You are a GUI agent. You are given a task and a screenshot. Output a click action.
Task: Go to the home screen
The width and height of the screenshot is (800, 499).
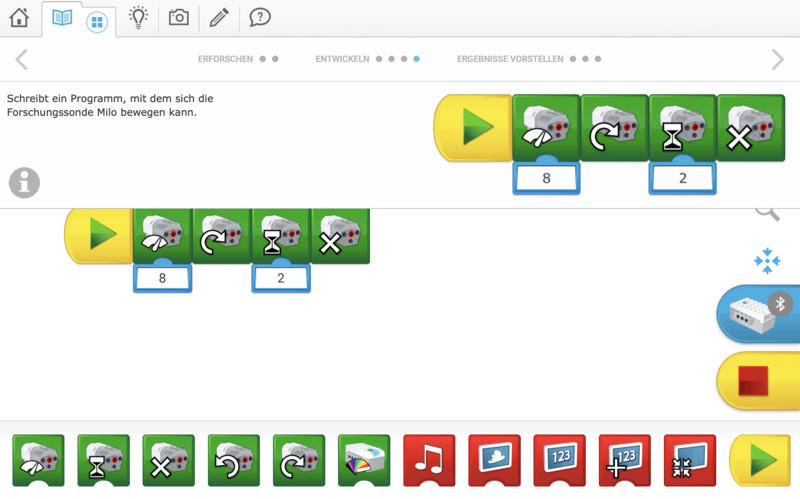(19, 17)
